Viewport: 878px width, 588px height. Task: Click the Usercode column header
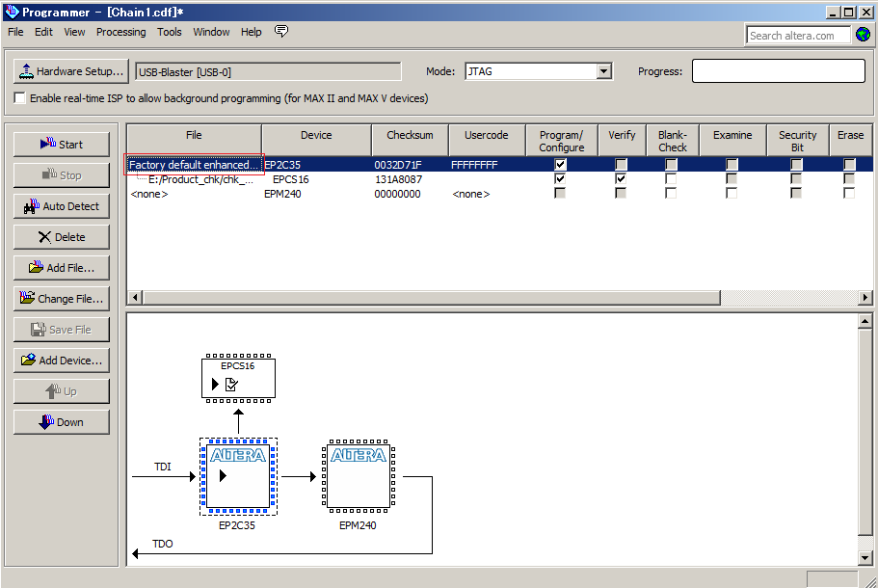click(x=487, y=140)
